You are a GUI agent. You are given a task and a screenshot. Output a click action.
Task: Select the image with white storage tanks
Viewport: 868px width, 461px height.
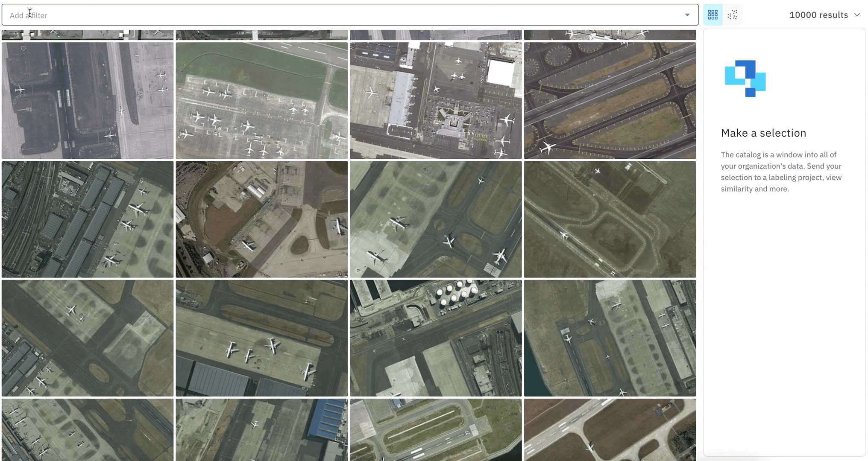coord(436,338)
